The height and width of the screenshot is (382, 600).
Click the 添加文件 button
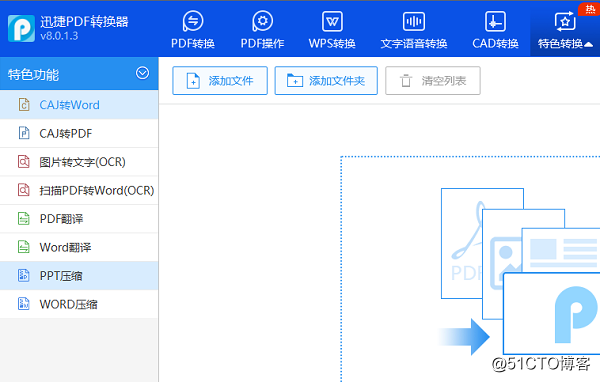[x=220, y=80]
